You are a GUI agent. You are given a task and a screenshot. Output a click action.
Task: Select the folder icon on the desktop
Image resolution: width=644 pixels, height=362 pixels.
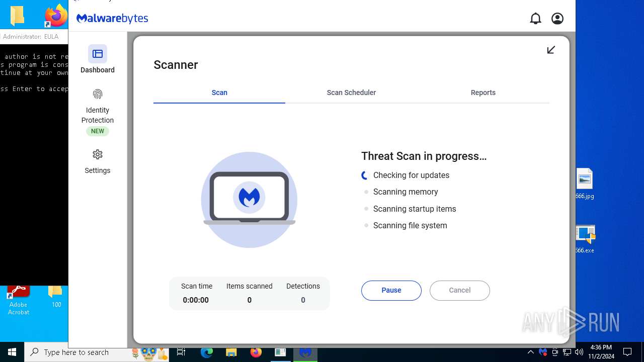point(18,16)
